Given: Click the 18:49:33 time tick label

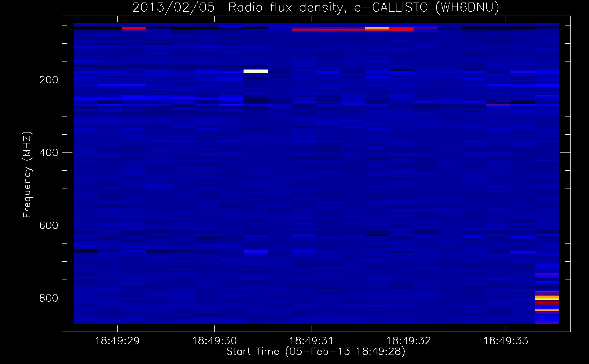Looking at the screenshot, I should click(506, 341).
